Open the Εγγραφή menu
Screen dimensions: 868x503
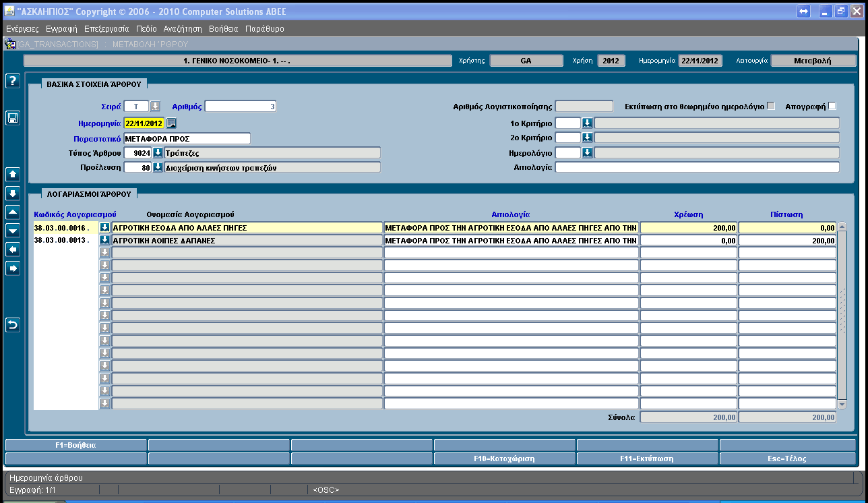[61, 29]
